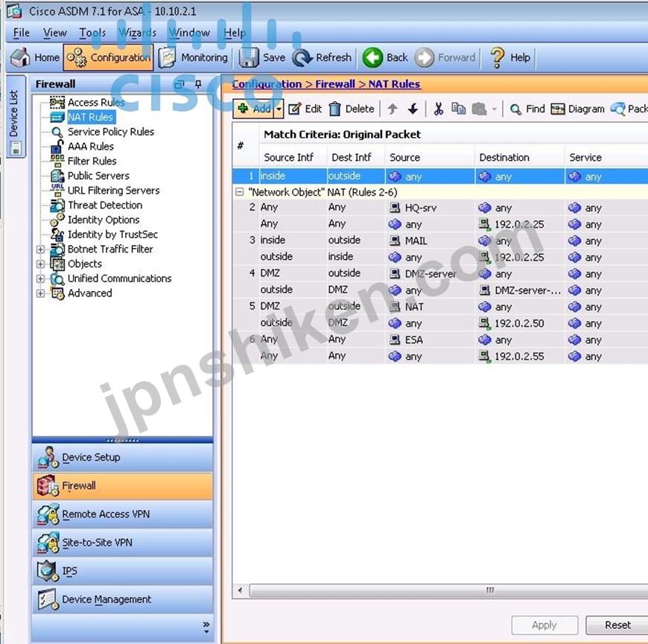Open the Site-to-Site VPN section
This screenshot has width=648, height=644.
pos(123,543)
